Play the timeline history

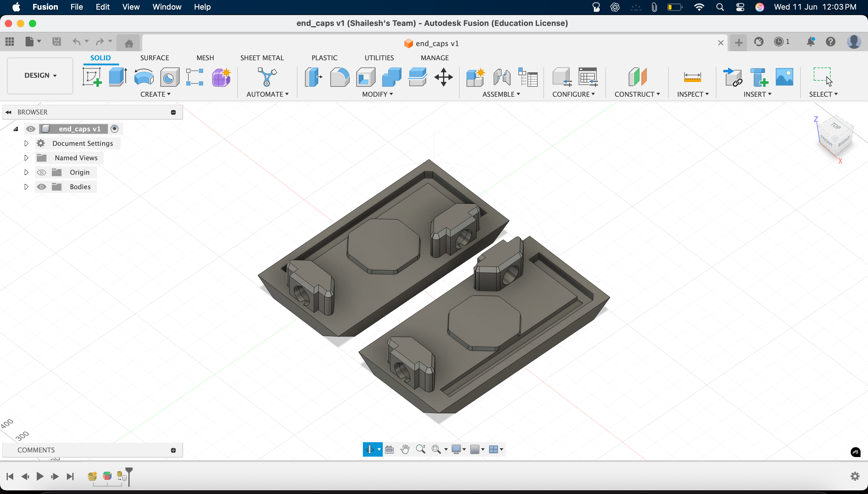pos(40,476)
